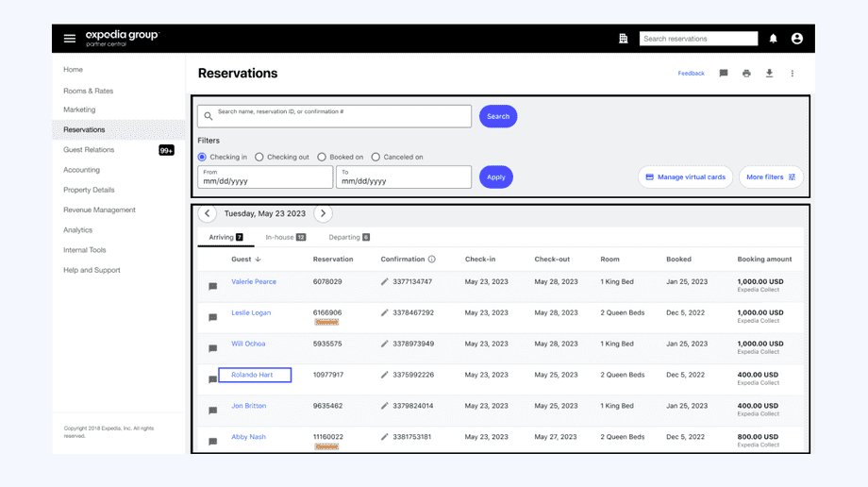Select the Booked on radio button
The image size is (868, 487).
(322, 157)
